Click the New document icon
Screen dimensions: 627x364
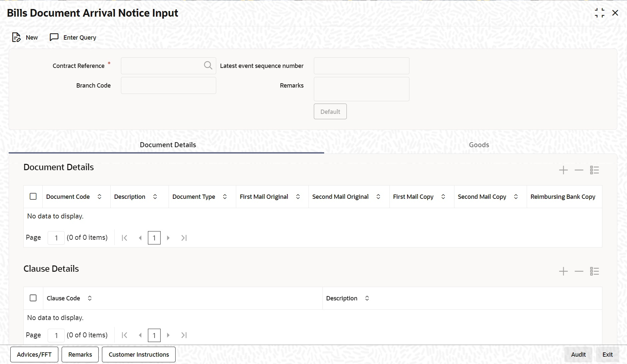coord(16,37)
